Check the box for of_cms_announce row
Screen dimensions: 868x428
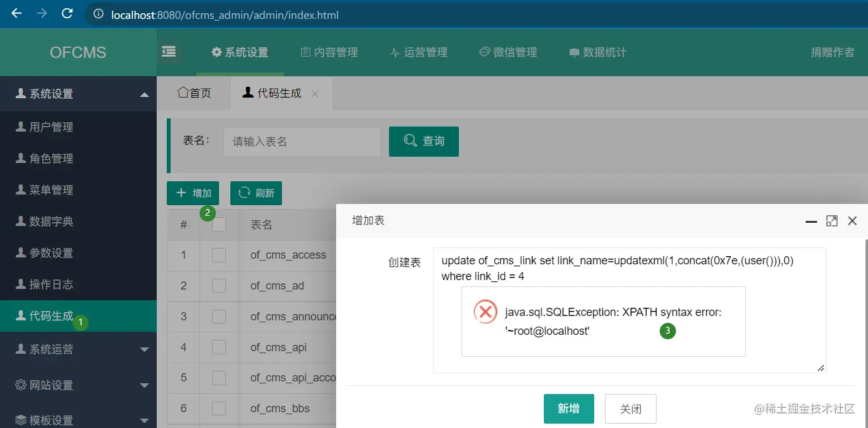219,317
